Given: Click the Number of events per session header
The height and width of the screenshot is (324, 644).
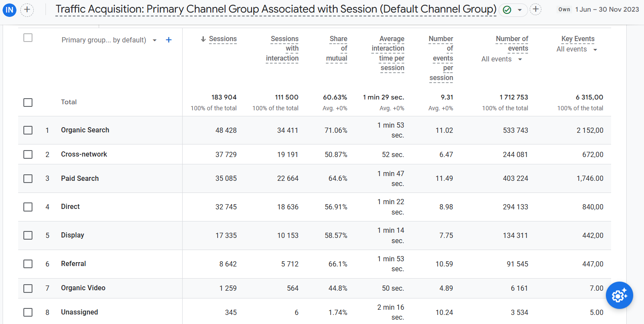Looking at the screenshot, I should [x=441, y=58].
